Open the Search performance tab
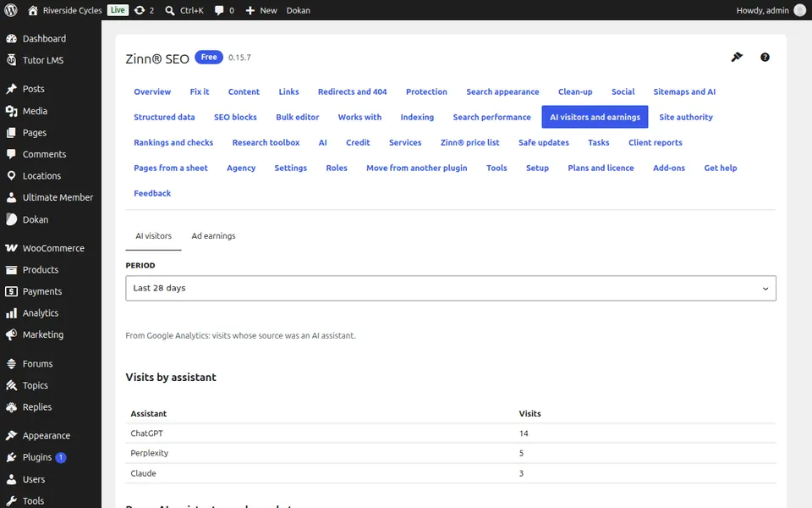The height and width of the screenshot is (508, 812). tap(491, 117)
